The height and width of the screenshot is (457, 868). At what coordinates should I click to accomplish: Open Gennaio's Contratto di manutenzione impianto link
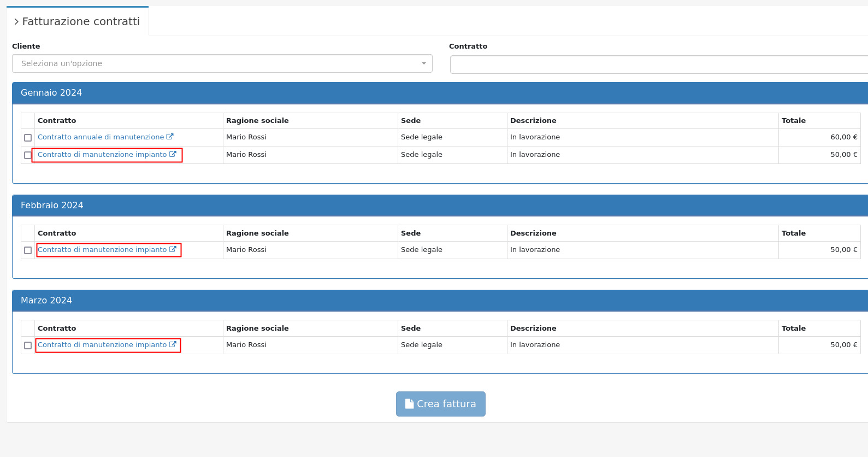(x=102, y=155)
